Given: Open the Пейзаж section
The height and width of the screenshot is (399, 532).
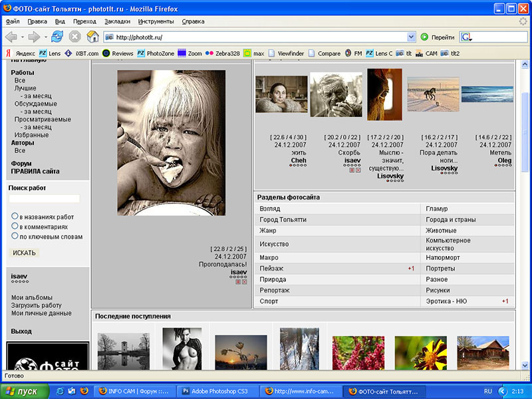Looking at the screenshot, I should coord(271,269).
